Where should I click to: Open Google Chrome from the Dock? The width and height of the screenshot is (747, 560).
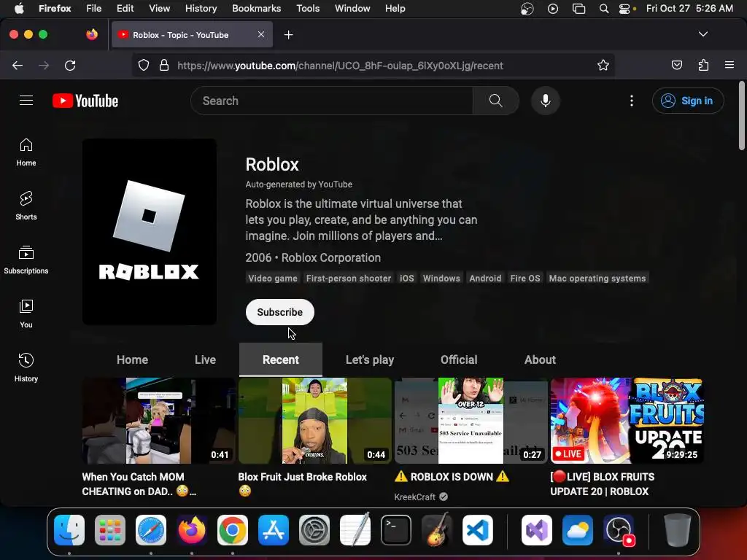pos(233,530)
